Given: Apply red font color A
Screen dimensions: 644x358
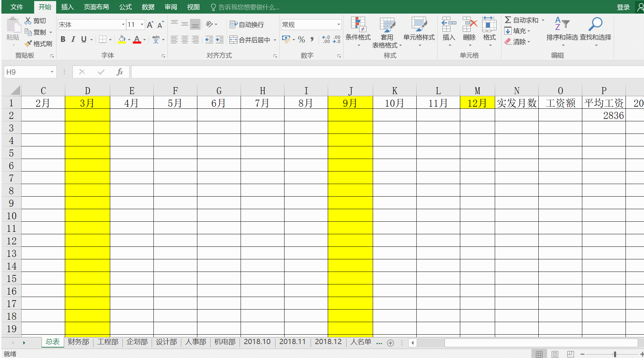Looking at the screenshot, I should pyautogui.click(x=137, y=39).
